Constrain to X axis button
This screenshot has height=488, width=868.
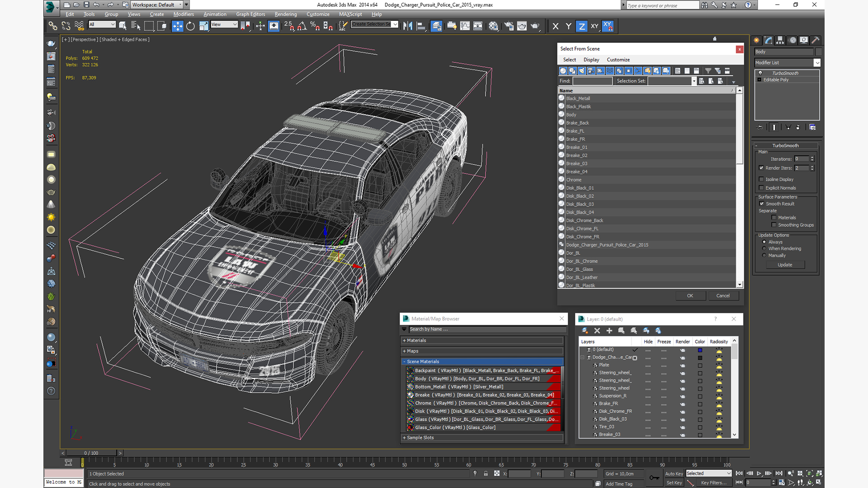pyautogui.click(x=556, y=26)
